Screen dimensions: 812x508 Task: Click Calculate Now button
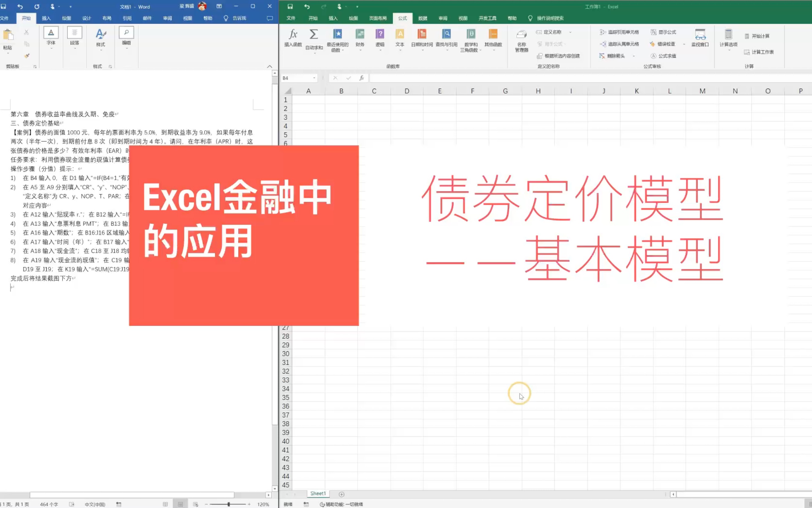pos(757,36)
